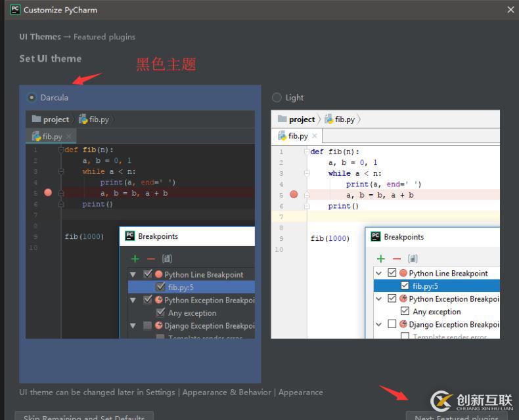Click the fold marker beside def fib in Darcula preview
This screenshot has height=420, width=519.
[x=61, y=150]
